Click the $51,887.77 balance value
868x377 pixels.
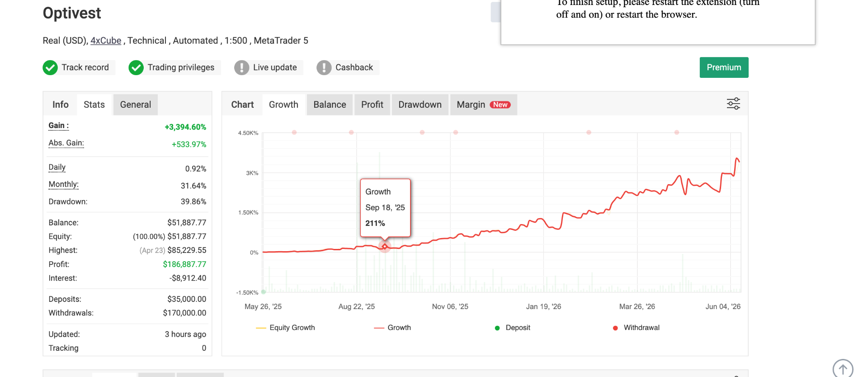click(x=187, y=223)
